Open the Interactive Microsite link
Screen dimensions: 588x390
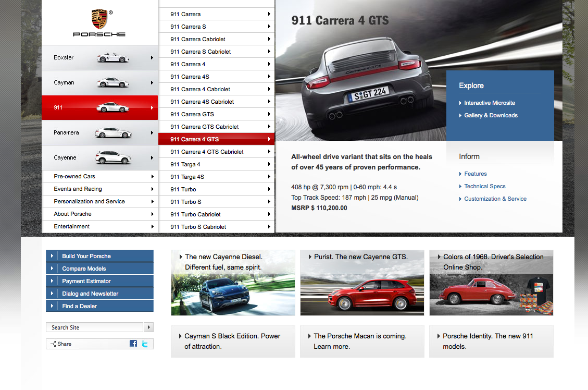click(490, 103)
